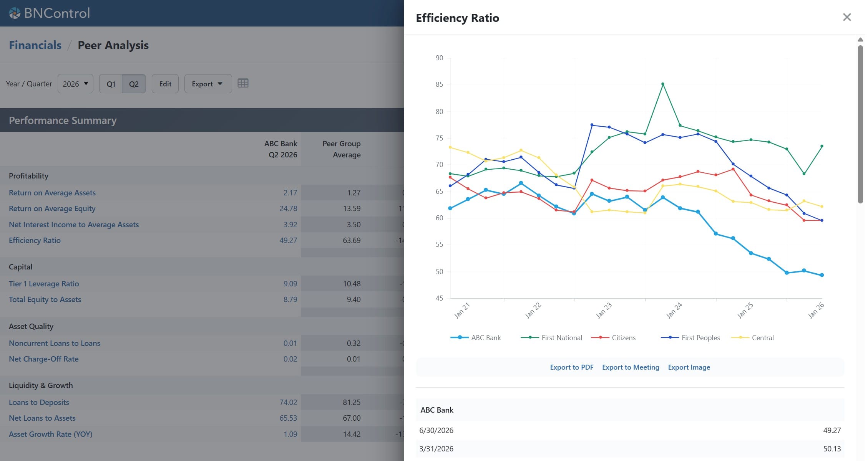Click Export to PDF link
Viewport: 868px width, 461px height.
pos(572,367)
